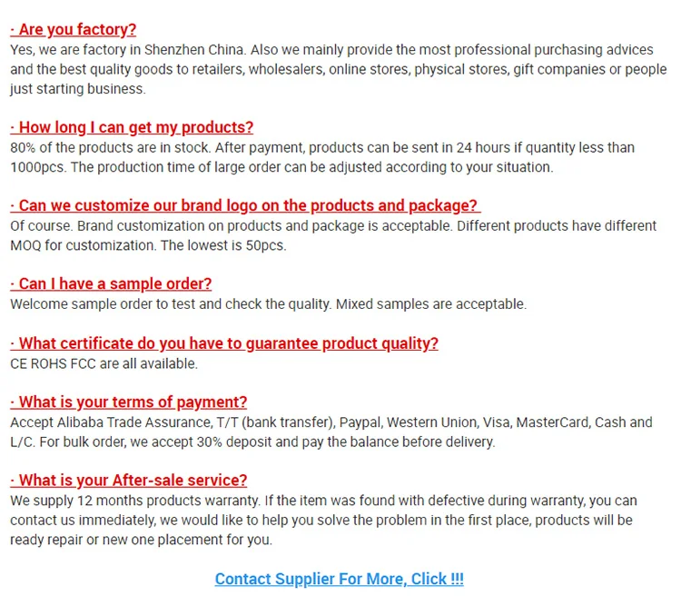
Task: Select "What is your After-sale service?" heading
Action: [x=128, y=480]
